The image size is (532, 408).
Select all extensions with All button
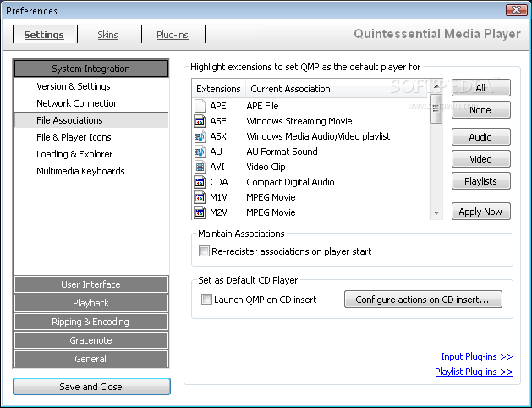tap(480, 88)
